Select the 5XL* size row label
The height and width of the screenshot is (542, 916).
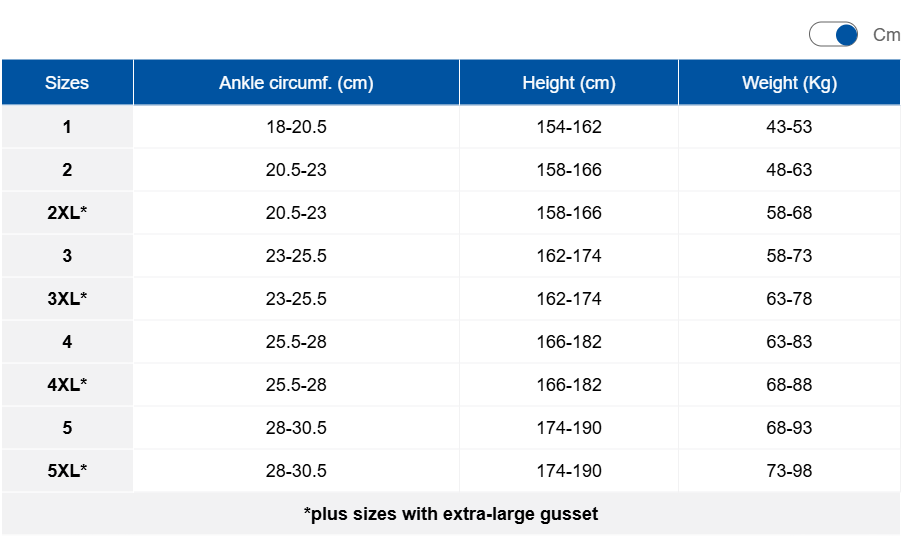[x=67, y=470]
